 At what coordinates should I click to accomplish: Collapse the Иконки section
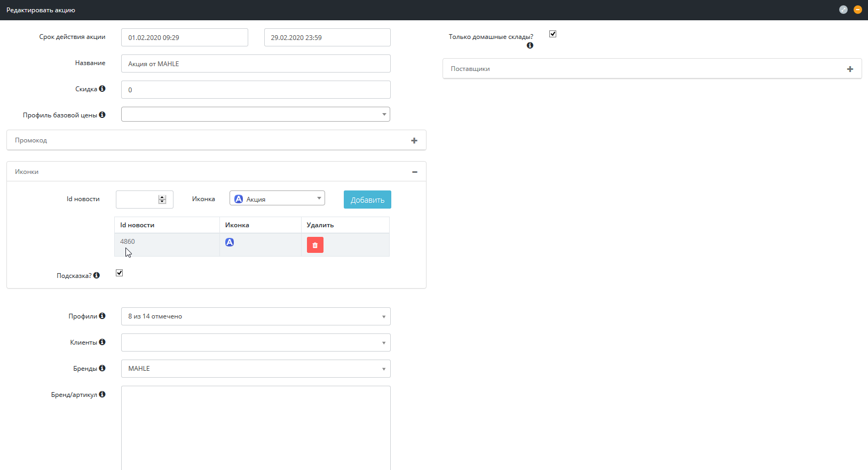pyautogui.click(x=415, y=172)
